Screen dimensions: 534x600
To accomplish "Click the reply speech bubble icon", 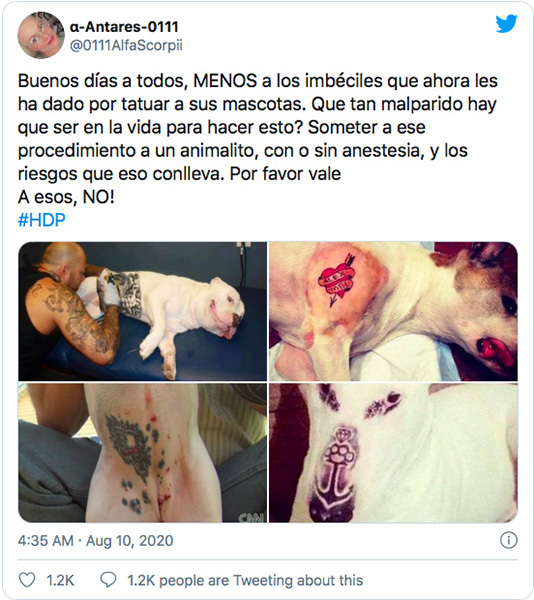I will tap(108, 580).
